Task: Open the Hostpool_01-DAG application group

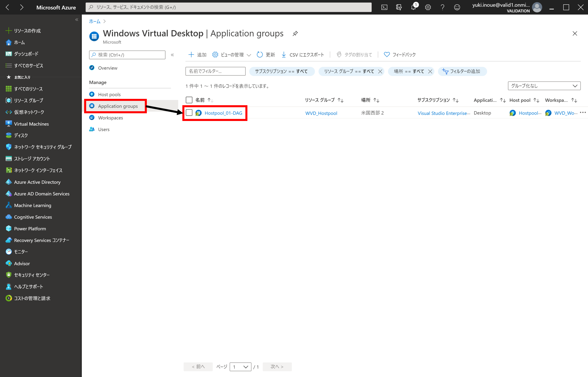Action: [x=223, y=113]
